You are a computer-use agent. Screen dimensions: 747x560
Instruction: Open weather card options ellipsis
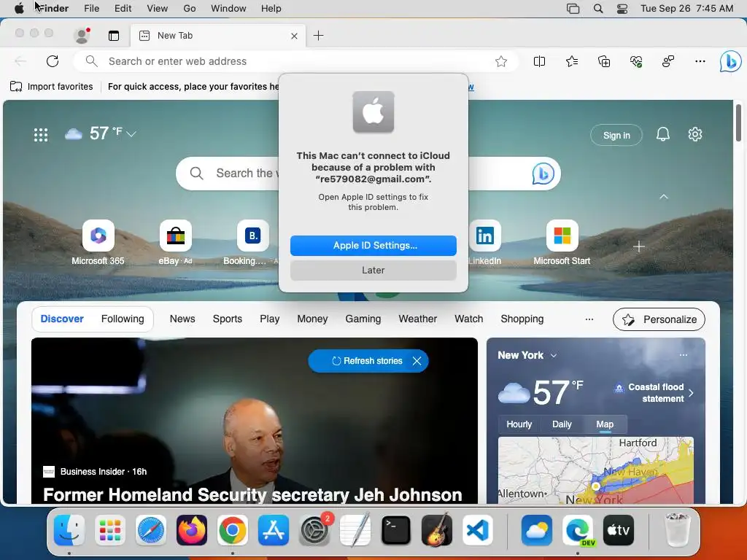pos(683,355)
